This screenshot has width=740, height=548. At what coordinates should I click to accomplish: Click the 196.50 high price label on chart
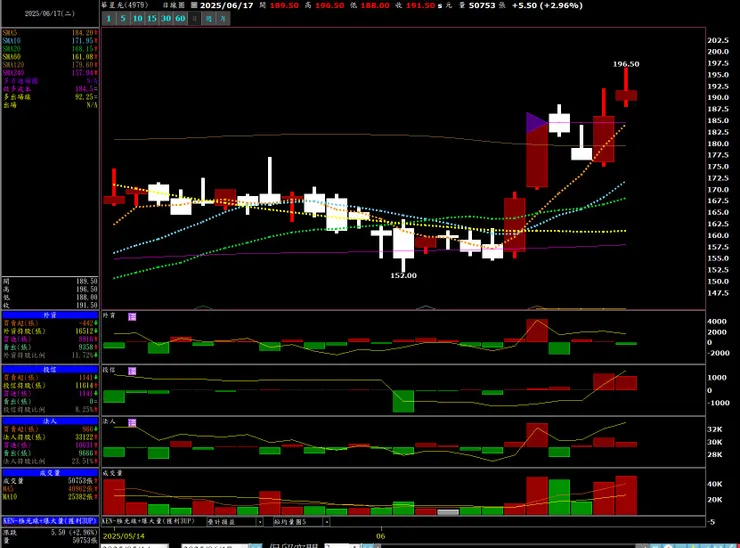[x=626, y=64]
